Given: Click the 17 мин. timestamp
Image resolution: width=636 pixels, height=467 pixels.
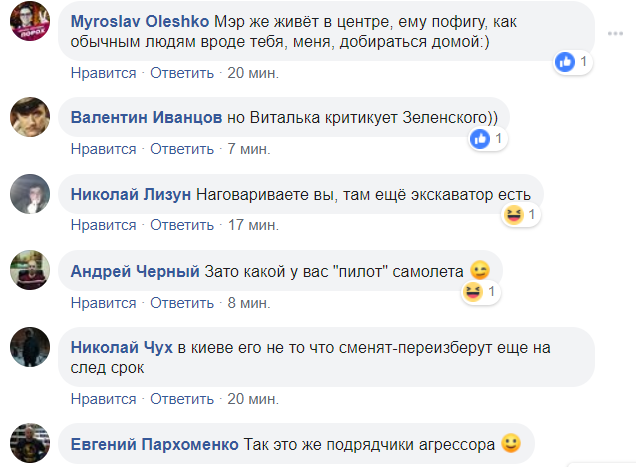Looking at the screenshot, I should click(253, 225).
